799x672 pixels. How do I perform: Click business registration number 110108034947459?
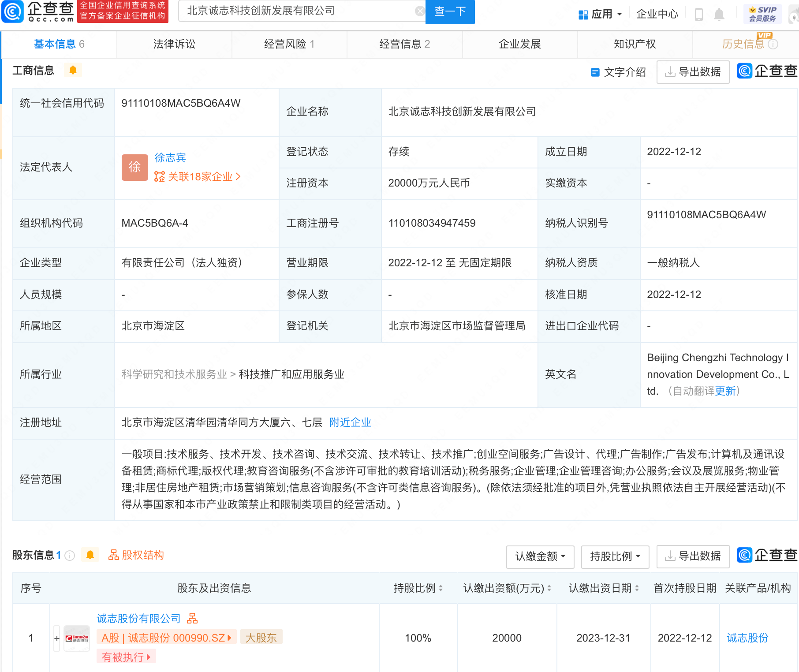432,223
